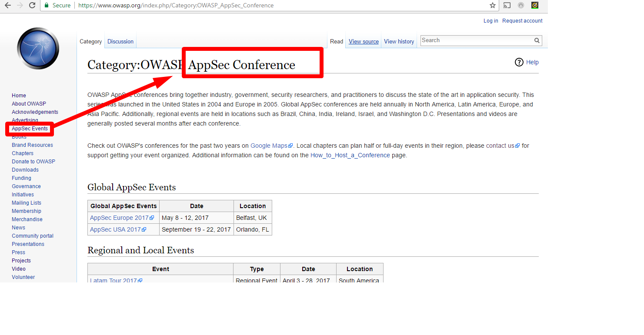644x335 pixels.
Task: Open Chapters sidebar link
Action: coord(23,153)
